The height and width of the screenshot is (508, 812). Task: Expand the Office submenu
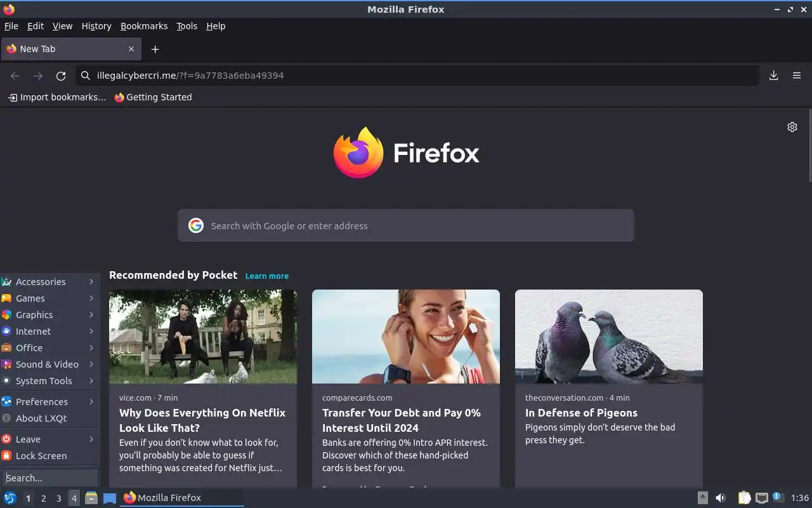tap(49, 348)
